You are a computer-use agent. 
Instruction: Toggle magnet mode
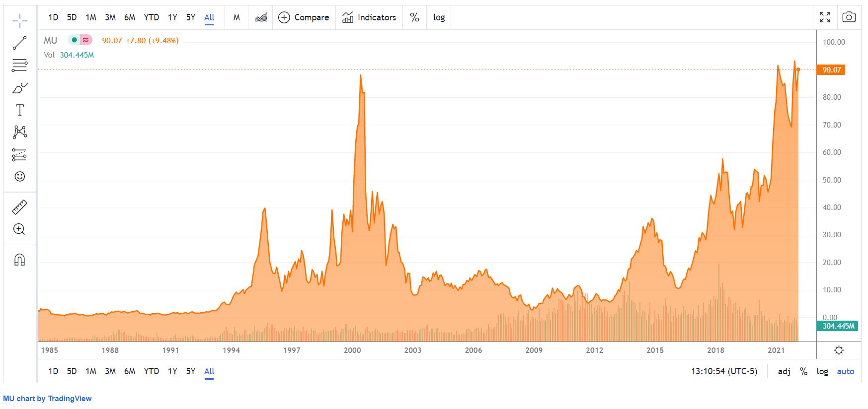tap(19, 260)
